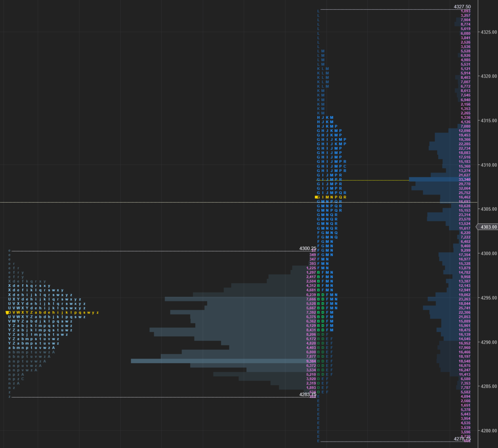This screenshot has width=498, height=448.
Task: Select the yellow highlighted TPO row starting D V W X Y Z
Action: click(x=53, y=312)
